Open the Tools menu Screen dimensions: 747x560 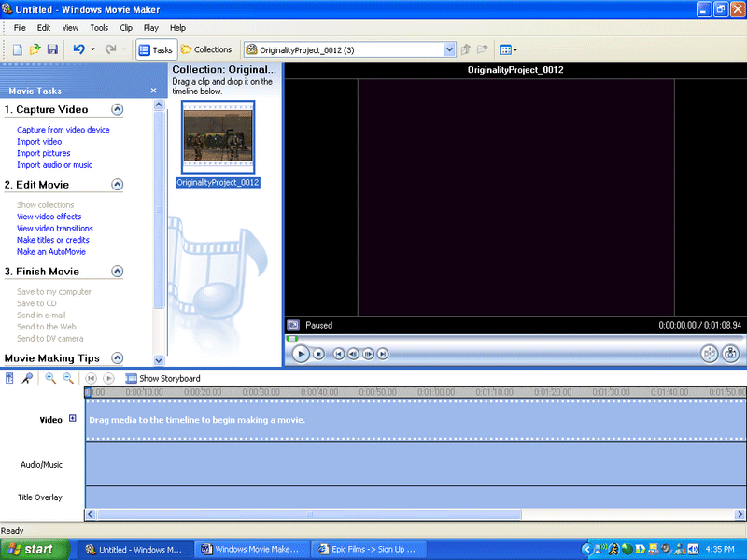(99, 28)
